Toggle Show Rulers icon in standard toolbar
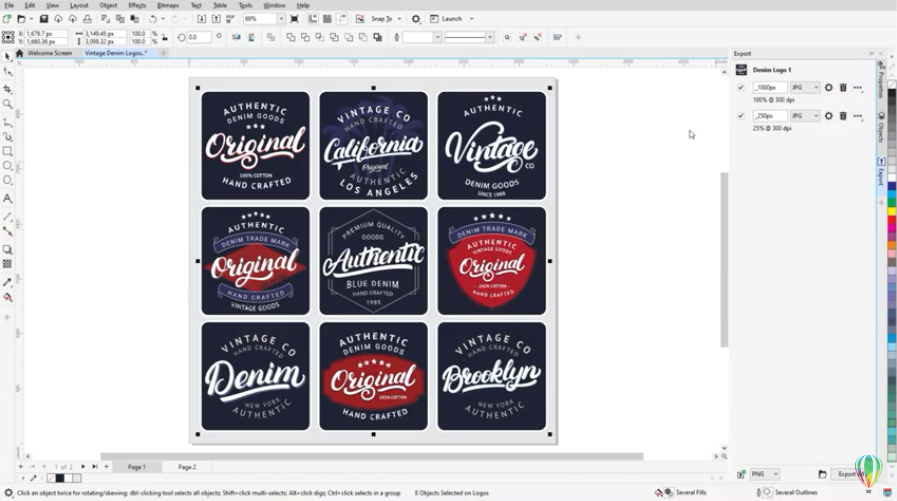 tap(313, 19)
